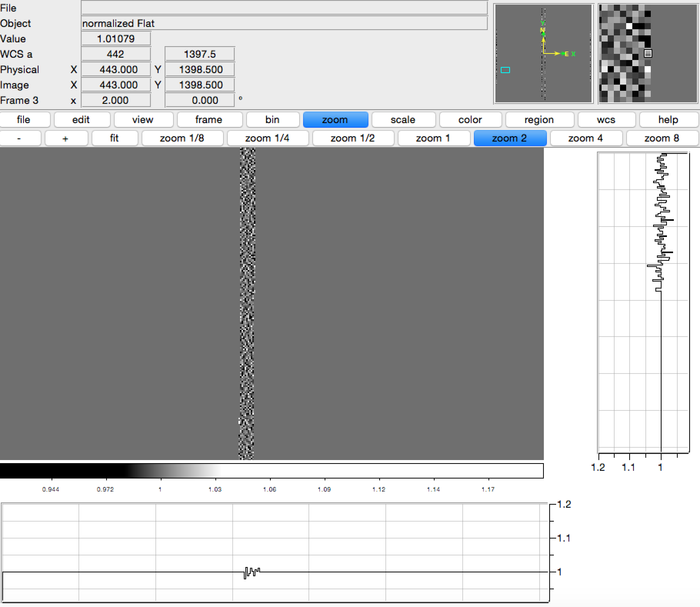Switch button bar to color options

click(x=470, y=120)
